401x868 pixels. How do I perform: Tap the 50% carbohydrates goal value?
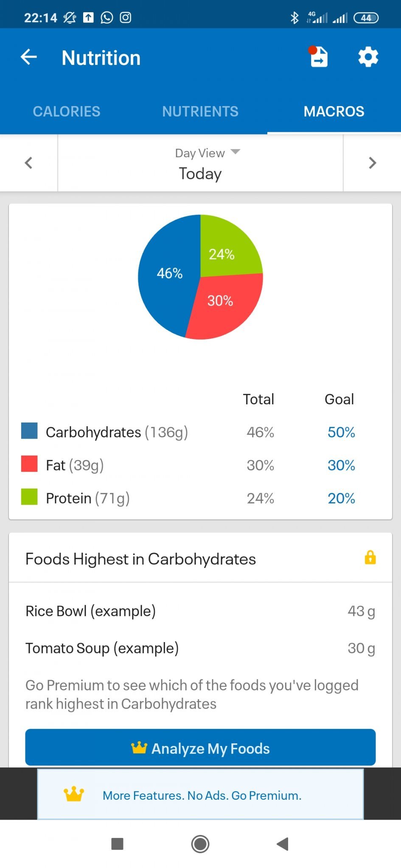point(341,432)
